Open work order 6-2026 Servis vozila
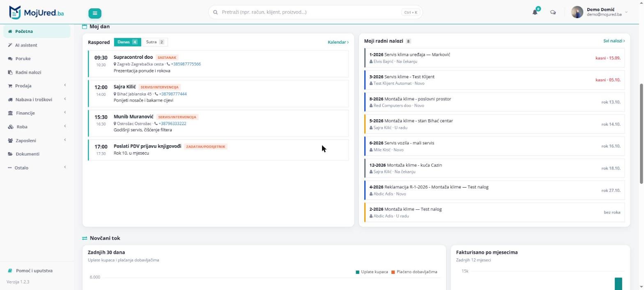Image resolution: width=644 pixels, height=290 pixels. pos(494,146)
